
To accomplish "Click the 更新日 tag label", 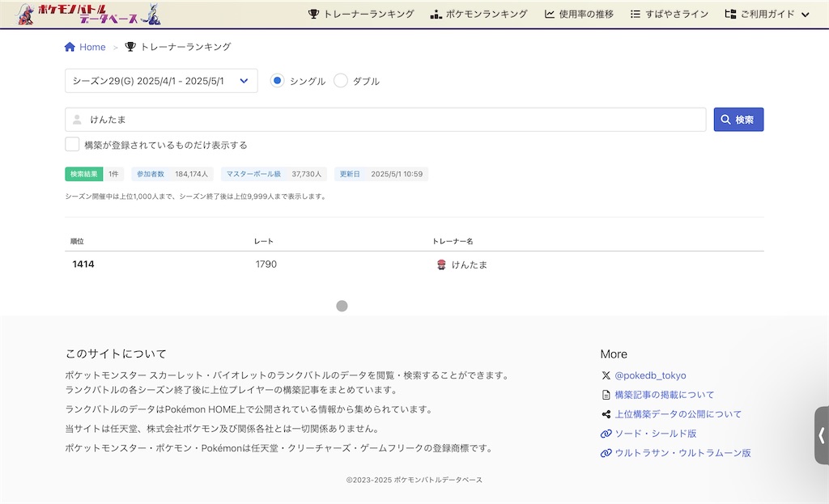I will (350, 175).
